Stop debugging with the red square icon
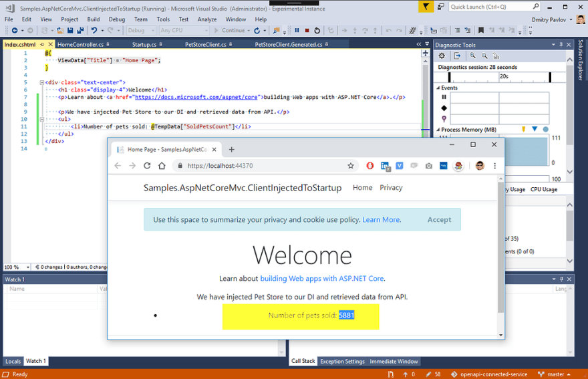Viewport: 588px width, 379px height. (307, 30)
